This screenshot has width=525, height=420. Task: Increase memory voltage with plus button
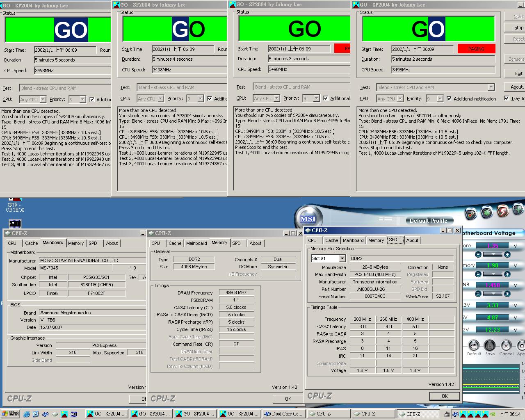tap(507, 274)
